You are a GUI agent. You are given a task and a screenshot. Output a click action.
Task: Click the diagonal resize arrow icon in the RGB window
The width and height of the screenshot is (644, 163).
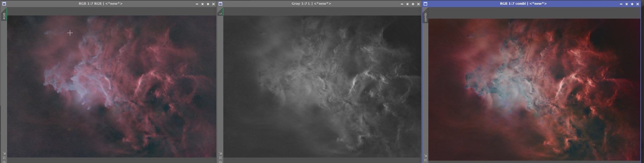(4, 153)
